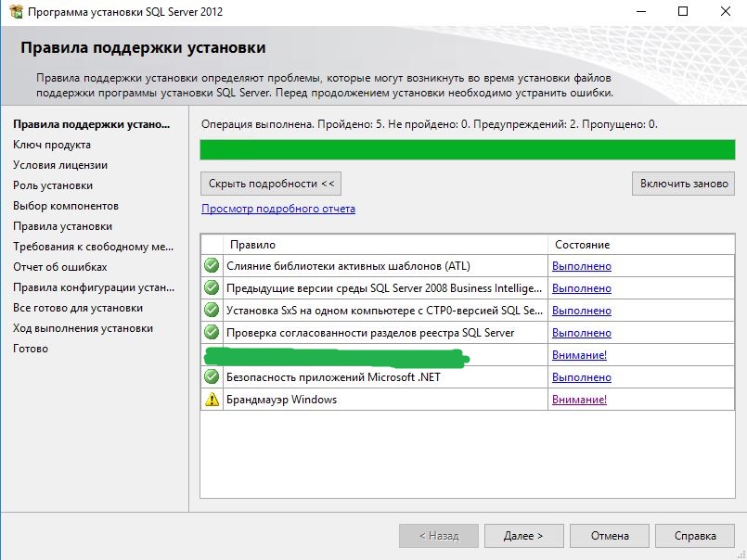
Task: Select Ключ продукта step in sidebar
Action: pyautogui.click(x=52, y=145)
